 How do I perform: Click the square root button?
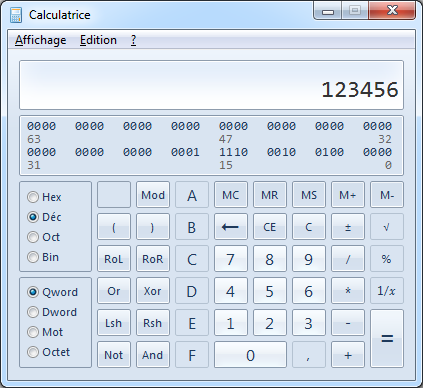[x=387, y=227]
